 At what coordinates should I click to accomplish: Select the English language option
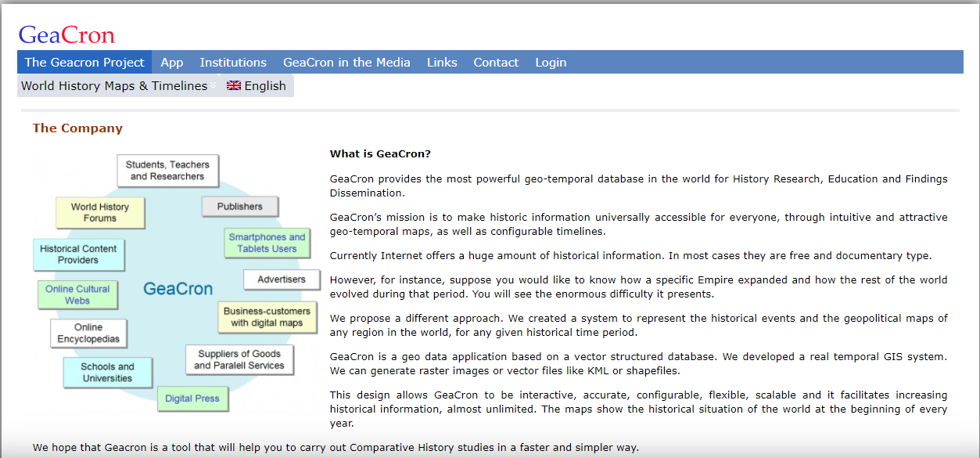coord(257,86)
